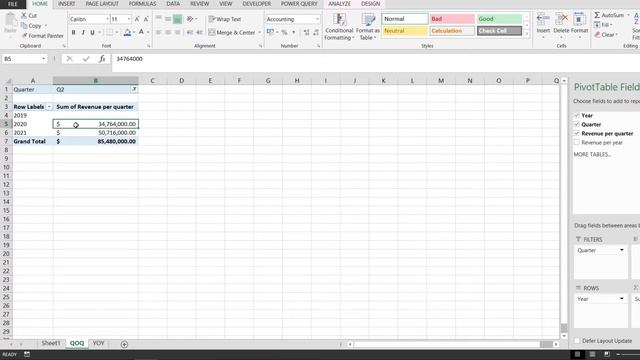Click the accounting number format icon
Image resolution: width=640 pixels, height=360 pixels.
click(x=270, y=32)
